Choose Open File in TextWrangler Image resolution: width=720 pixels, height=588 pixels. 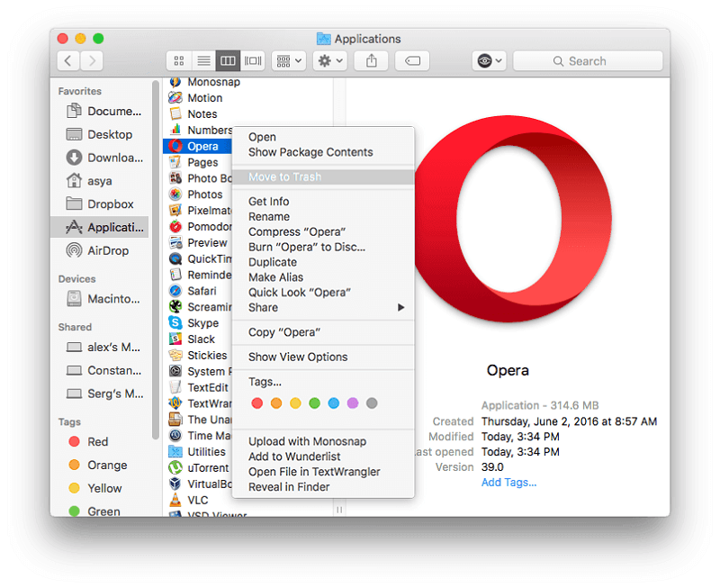[323, 472]
